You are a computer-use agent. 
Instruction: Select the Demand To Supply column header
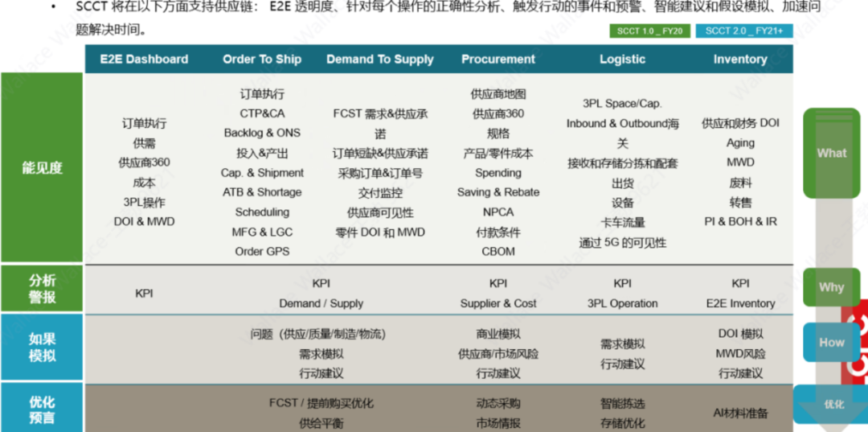pos(379,60)
